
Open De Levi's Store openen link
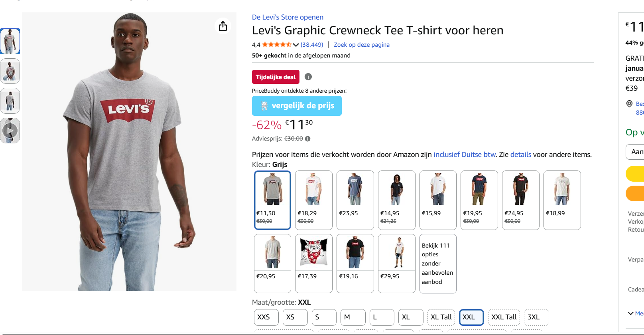287,17
